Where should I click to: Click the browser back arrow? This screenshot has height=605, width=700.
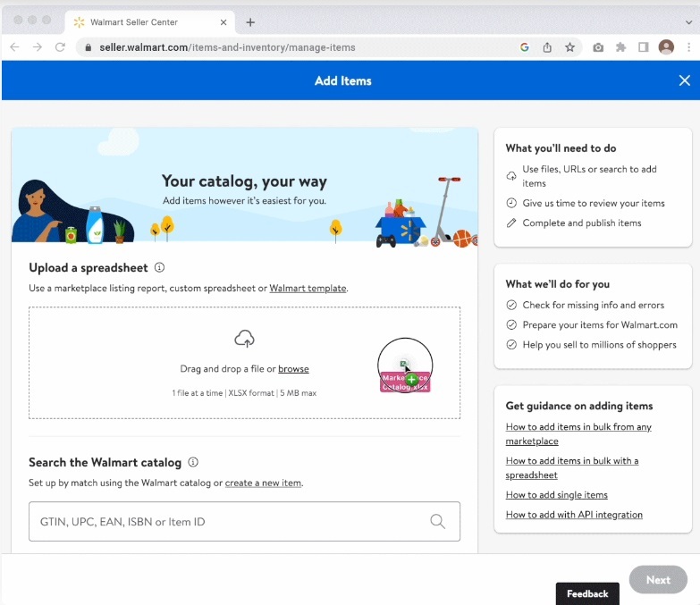click(14, 47)
